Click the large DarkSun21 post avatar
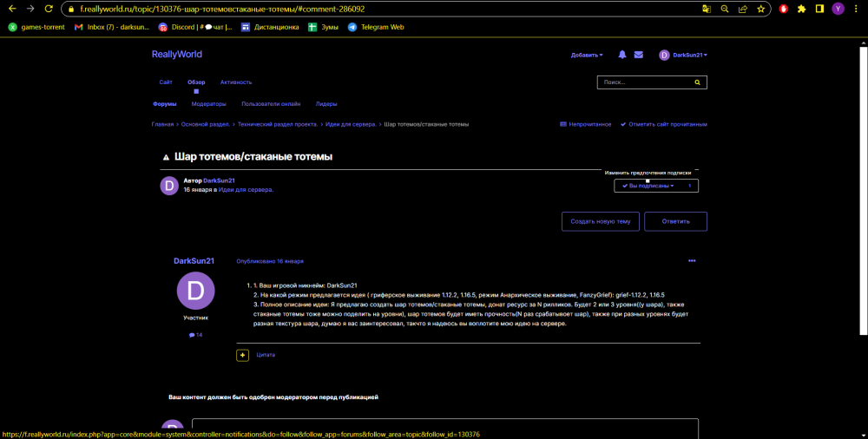 [195, 292]
